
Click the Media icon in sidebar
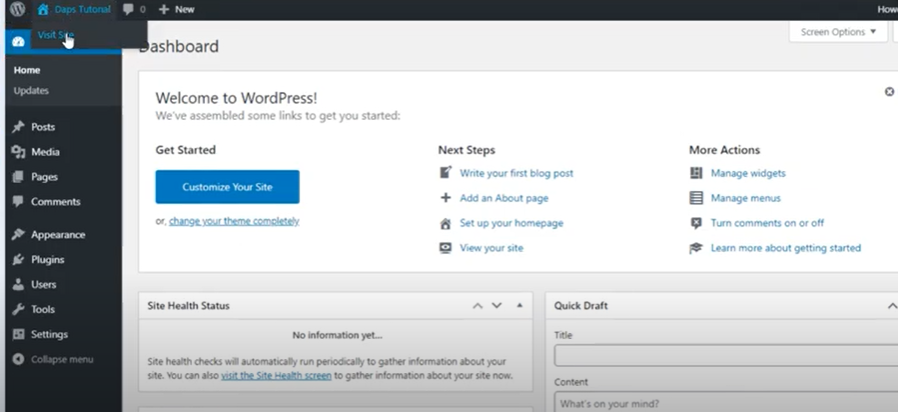[x=18, y=152]
